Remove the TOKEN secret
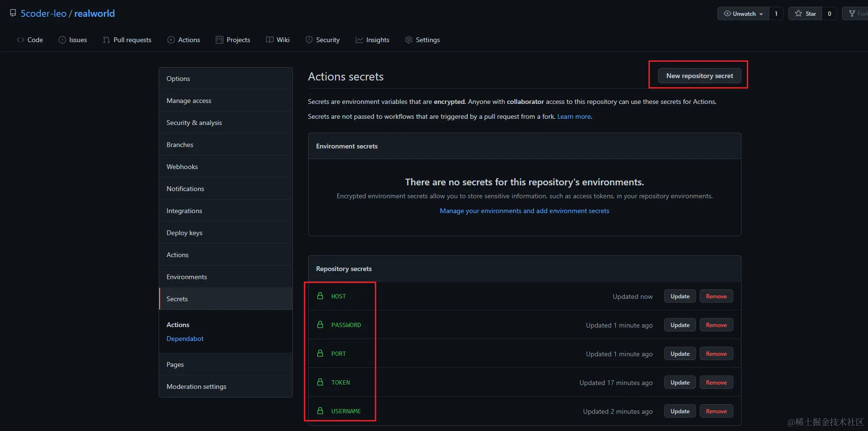Image resolution: width=868 pixels, height=431 pixels. [716, 383]
